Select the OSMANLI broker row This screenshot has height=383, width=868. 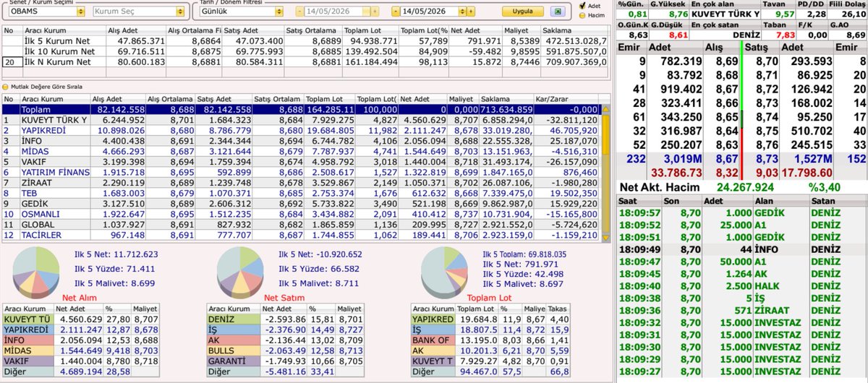click(x=301, y=214)
